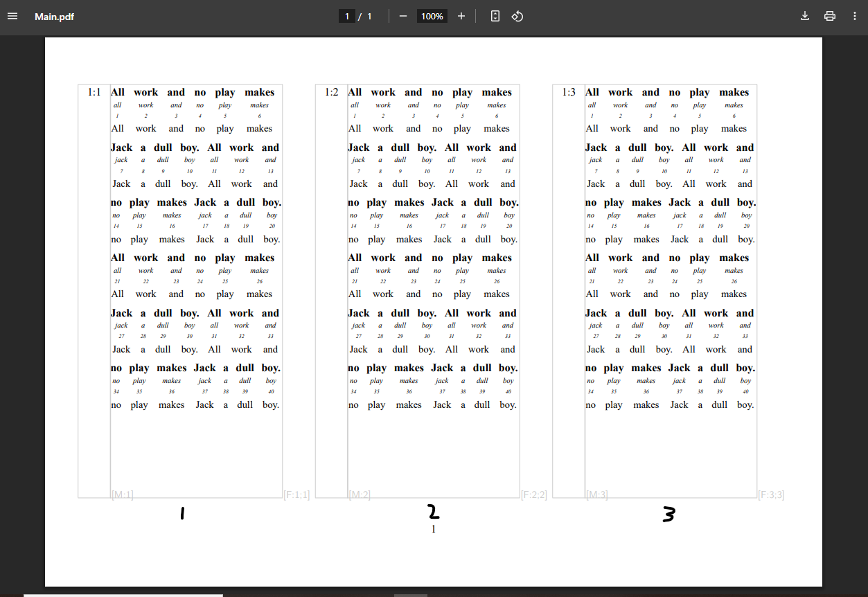Click the Main.pdf file title
This screenshot has height=597, width=868.
(x=54, y=17)
